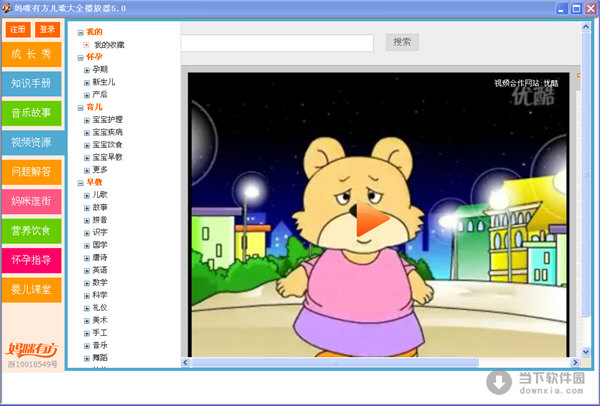This screenshot has height=406, width=600.
Task: Select the 宝宝早教 tree item
Action: pos(108,157)
